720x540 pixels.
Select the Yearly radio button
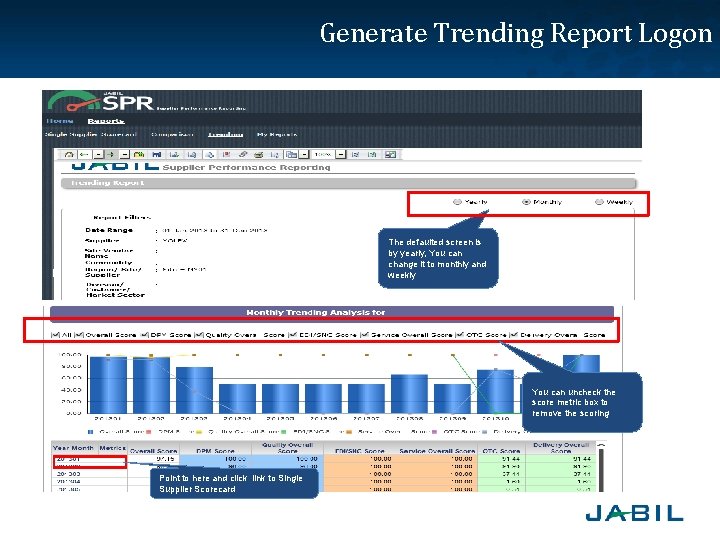click(457, 202)
